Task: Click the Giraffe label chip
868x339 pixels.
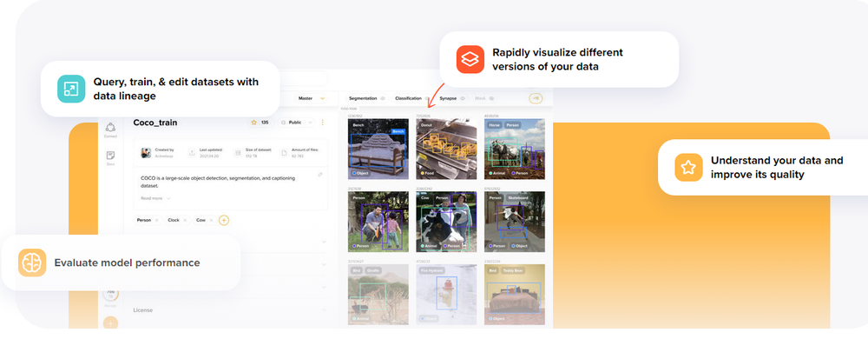Action: pos(372,271)
